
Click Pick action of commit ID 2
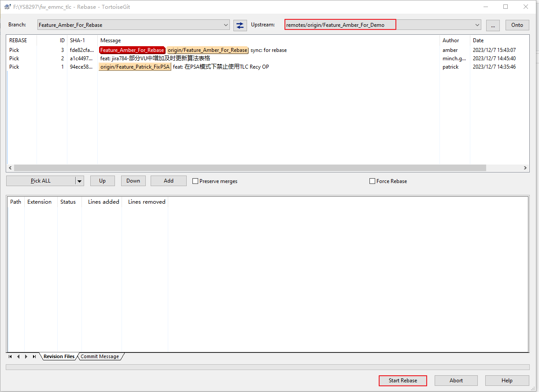[x=14, y=59]
